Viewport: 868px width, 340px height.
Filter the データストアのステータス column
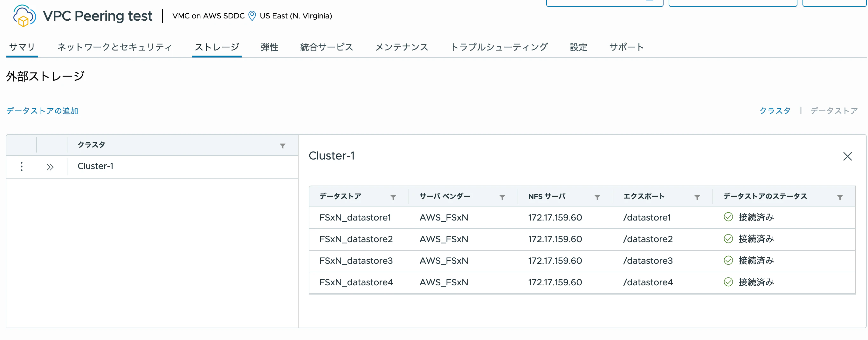click(x=840, y=197)
